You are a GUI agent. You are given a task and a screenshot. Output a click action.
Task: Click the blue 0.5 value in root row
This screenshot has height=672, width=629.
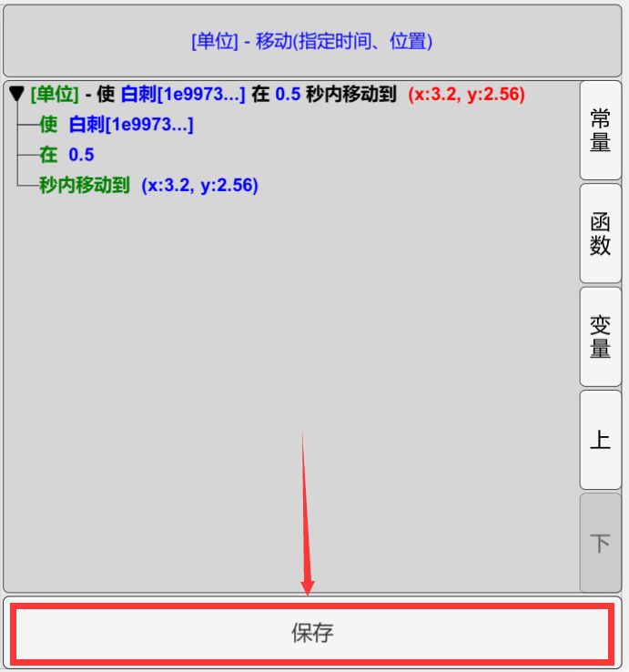pos(288,95)
